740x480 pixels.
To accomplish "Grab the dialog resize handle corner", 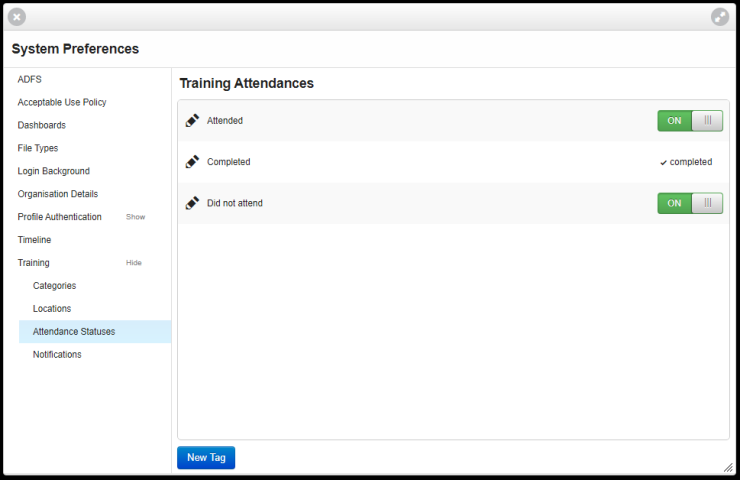I will point(728,467).
